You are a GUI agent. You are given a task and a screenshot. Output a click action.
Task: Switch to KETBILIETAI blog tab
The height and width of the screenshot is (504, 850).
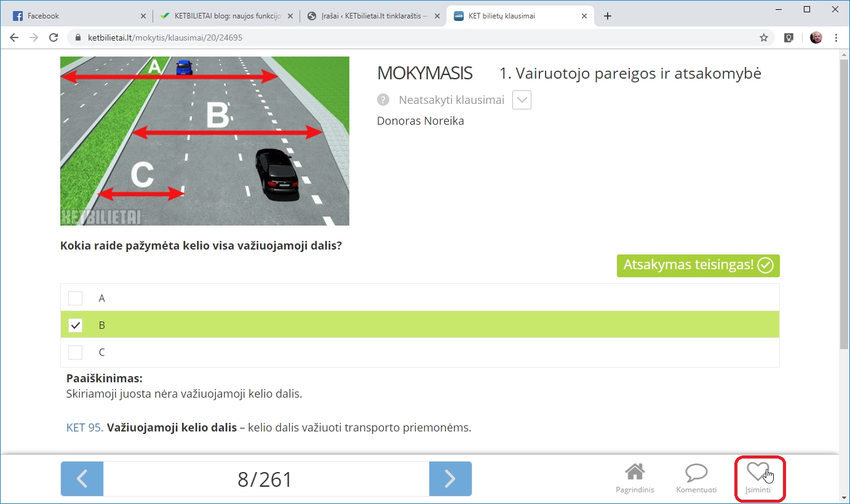(x=221, y=16)
